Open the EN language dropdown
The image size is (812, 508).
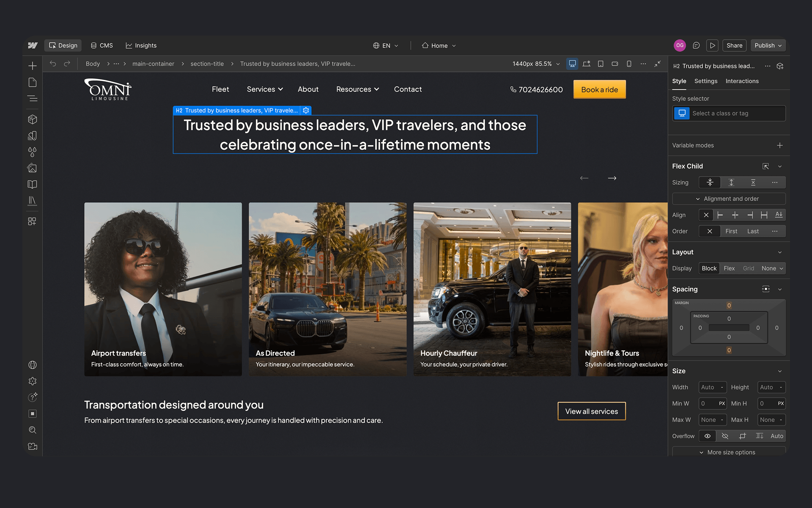click(386, 45)
